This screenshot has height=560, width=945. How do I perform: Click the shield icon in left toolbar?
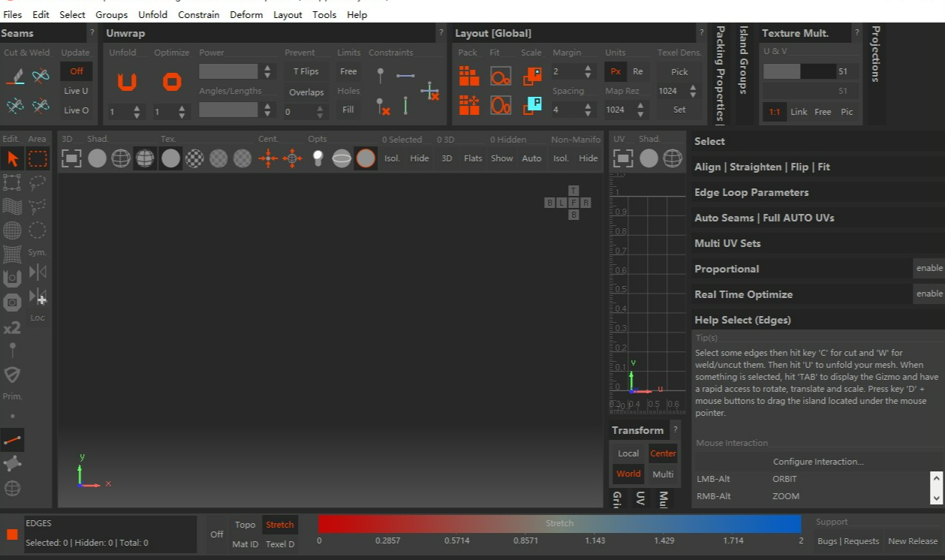tap(13, 375)
